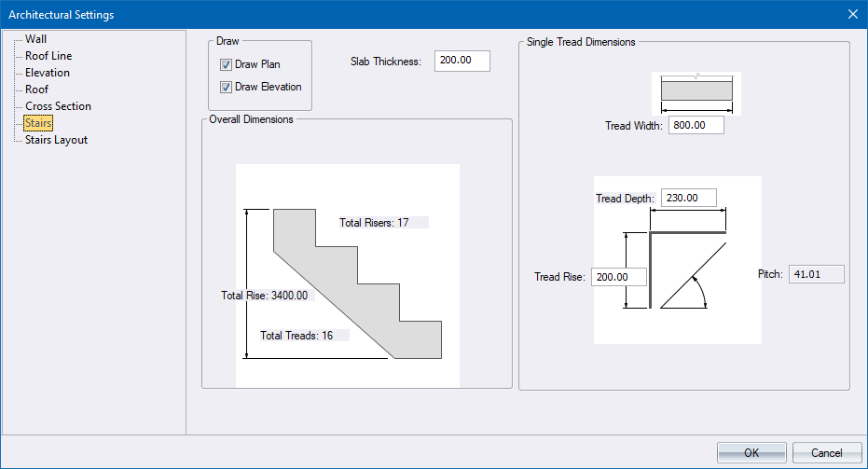This screenshot has height=469, width=868.
Task: Open Stairs Layout settings
Action: pyautogui.click(x=56, y=140)
